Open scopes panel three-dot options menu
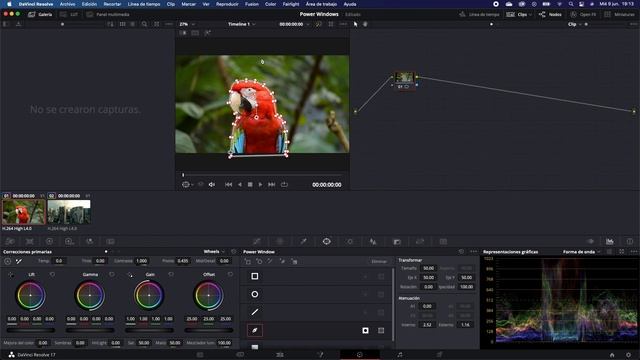 click(x=633, y=251)
